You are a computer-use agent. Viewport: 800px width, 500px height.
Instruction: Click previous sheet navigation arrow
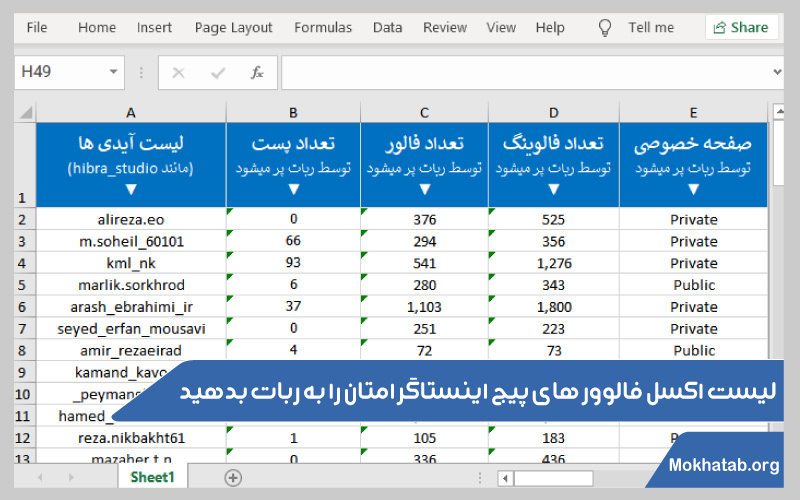click(40, 478)
